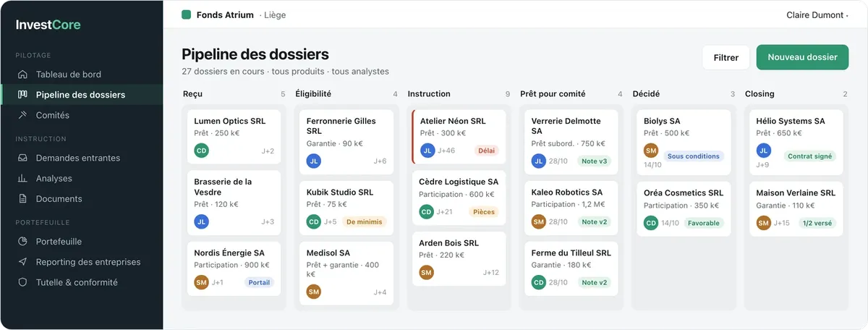This screenshot has height=330, width=868.
Task: Click SM avatar on Biolys SA card
Action: tap(651, 151)
